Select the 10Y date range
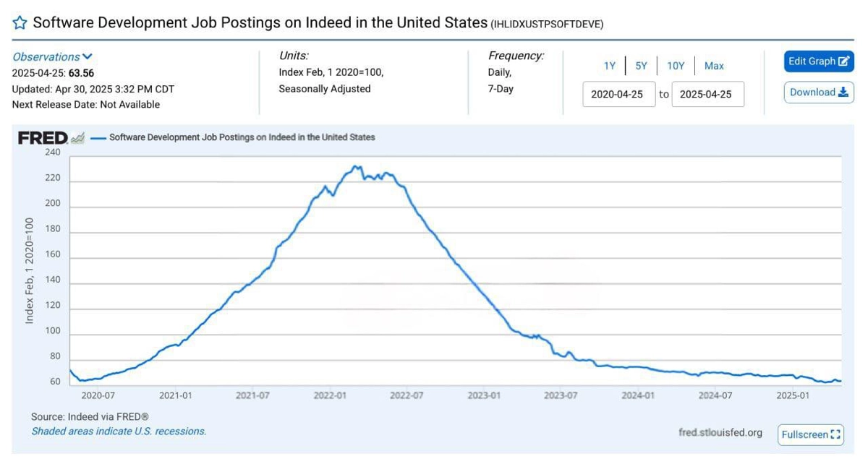This screenshot has width=868, height=464. click(x=676, y=66)
